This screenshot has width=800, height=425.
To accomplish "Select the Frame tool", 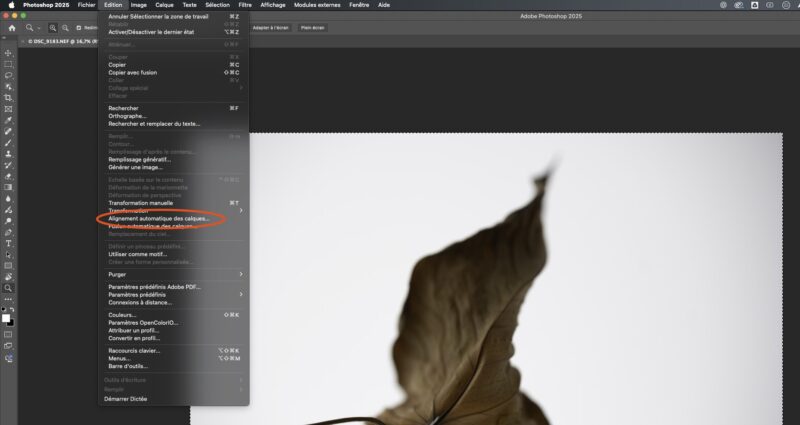I will click(8, 109).
